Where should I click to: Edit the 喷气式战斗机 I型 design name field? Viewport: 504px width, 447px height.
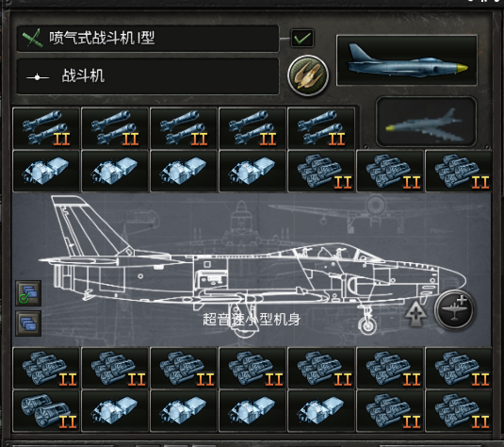[148, 38]
